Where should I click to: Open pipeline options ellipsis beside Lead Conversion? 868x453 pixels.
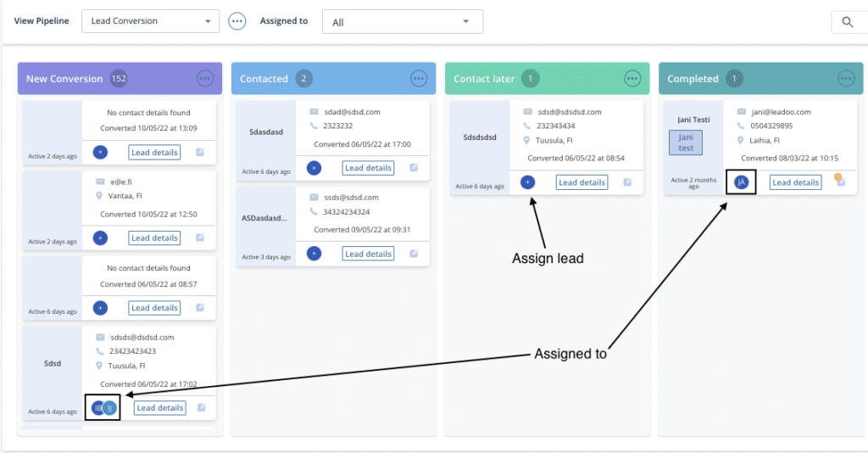point(237,21)
